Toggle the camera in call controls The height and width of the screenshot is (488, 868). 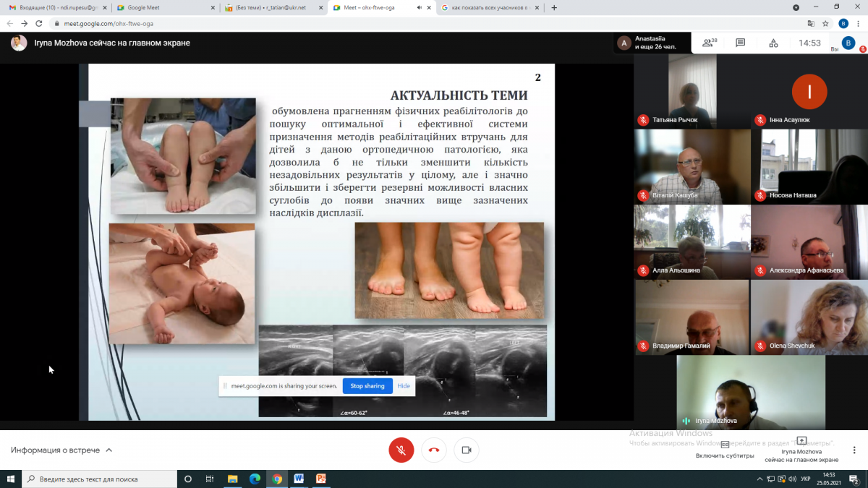(467, 450)
